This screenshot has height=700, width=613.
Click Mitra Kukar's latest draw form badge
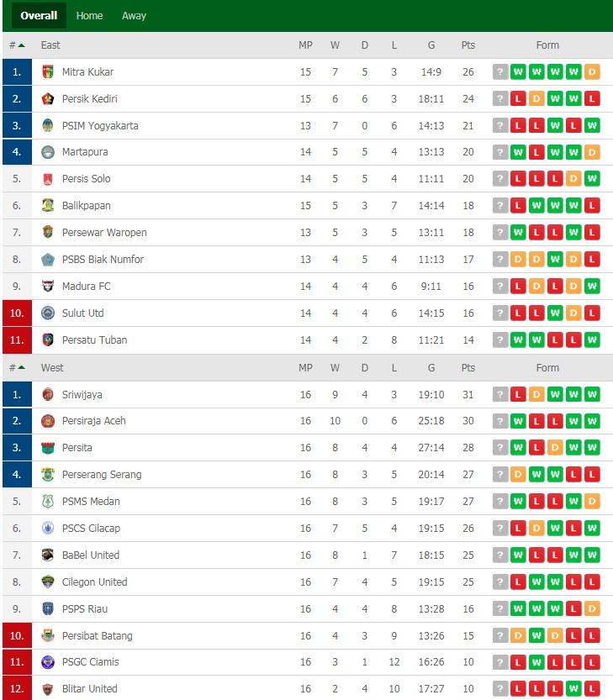(592, 72)
